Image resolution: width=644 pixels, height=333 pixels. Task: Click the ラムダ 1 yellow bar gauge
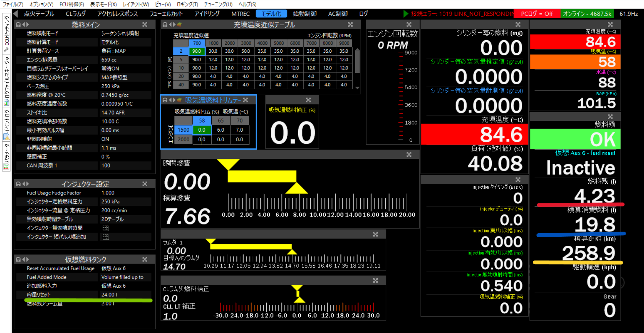click(251, 246)
